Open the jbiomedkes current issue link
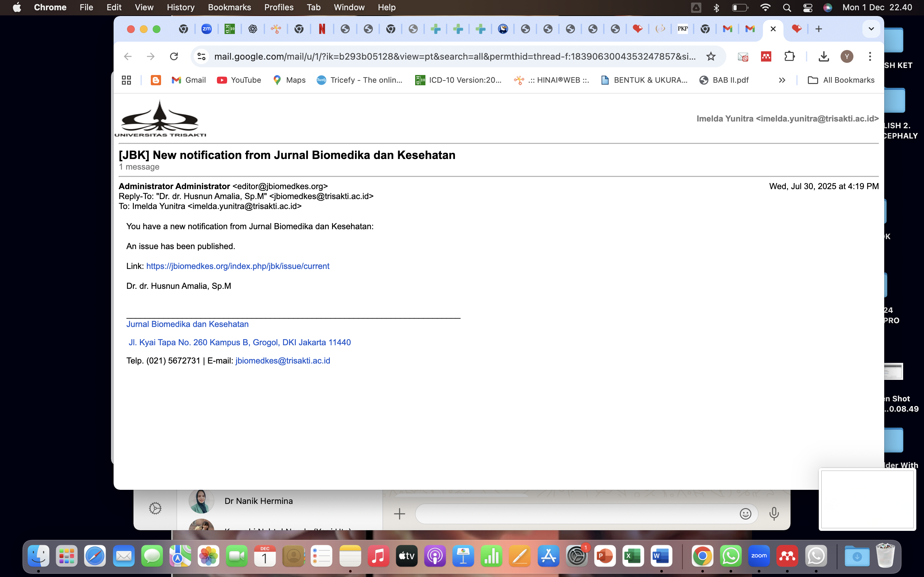 pyautogui.click(x=237, y=266)
